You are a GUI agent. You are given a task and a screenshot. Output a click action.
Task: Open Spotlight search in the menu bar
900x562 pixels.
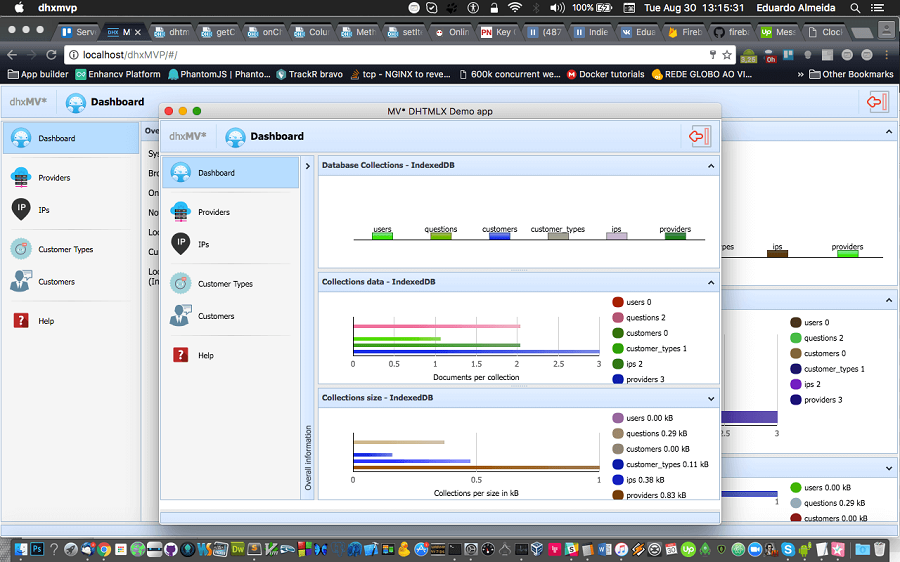coord(855,8)
